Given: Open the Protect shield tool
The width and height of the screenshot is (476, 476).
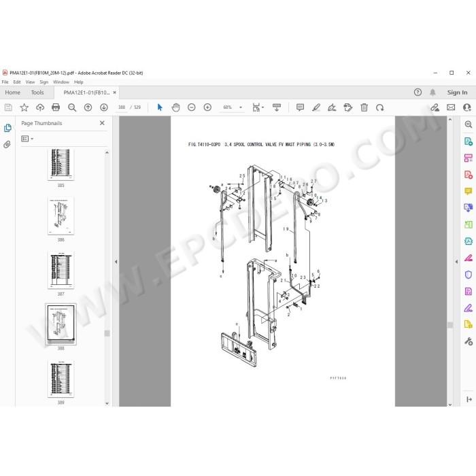Looking at the screenshot, I should coord(469,275).
